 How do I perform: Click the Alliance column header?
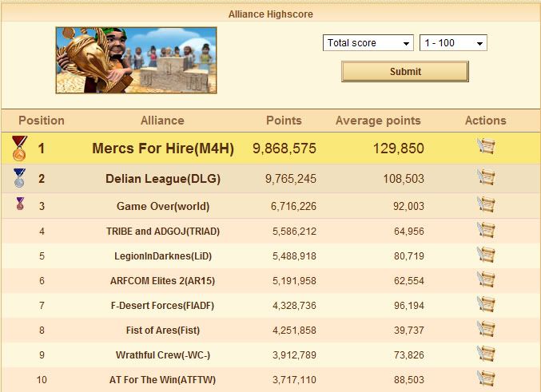(162, 121)
